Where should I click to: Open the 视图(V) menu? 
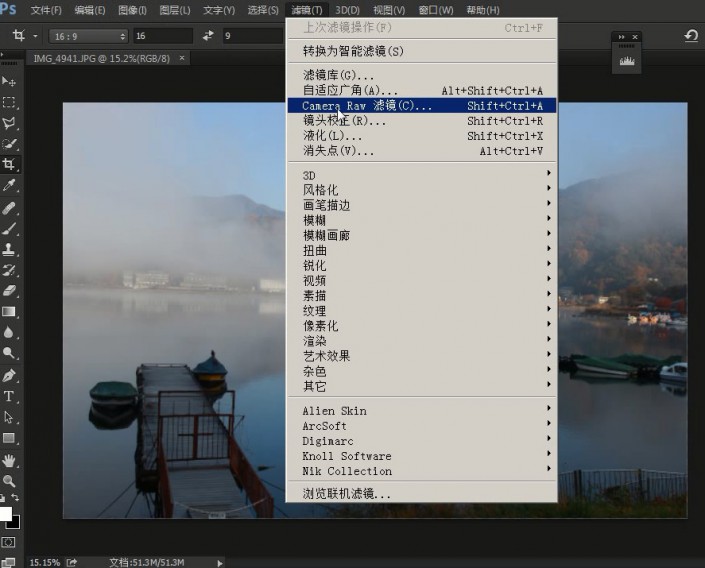pos(389,10)
